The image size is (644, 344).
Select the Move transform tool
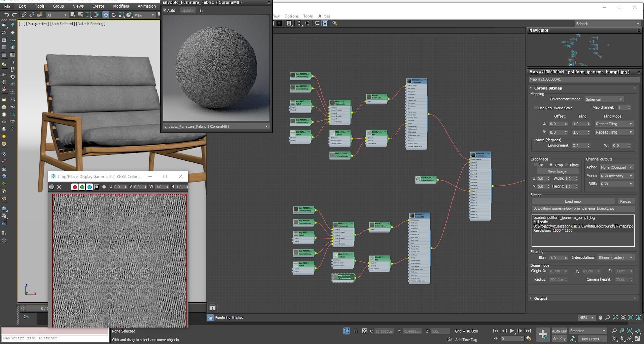point(106,15)
